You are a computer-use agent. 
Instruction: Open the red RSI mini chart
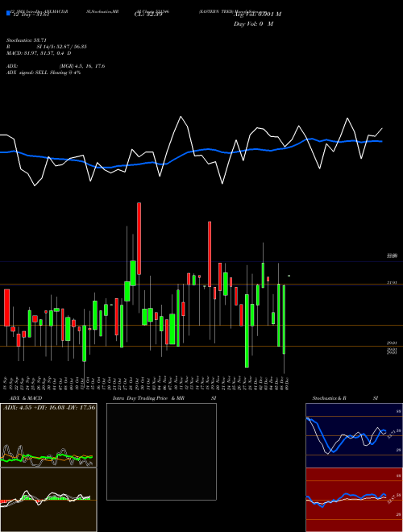[354, 500]
